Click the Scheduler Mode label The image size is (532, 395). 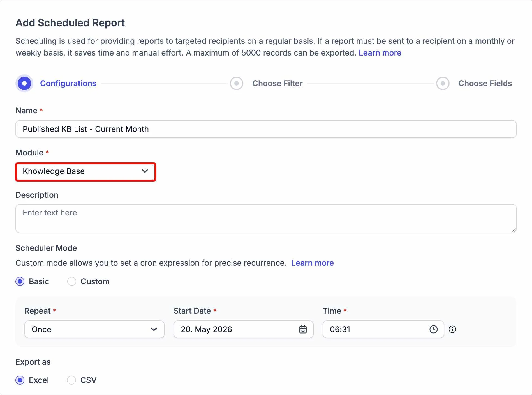[x=46, y=248]
